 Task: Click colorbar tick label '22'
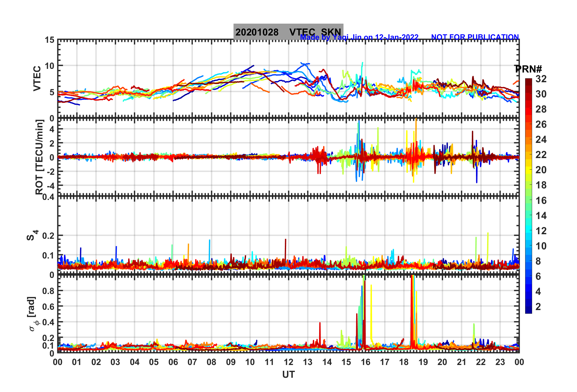541,155
